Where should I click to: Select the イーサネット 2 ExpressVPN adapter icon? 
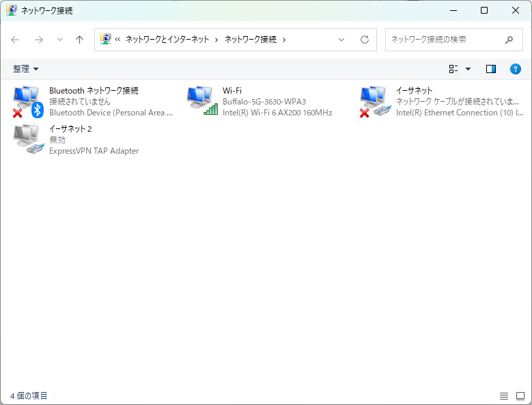[28, 139]
